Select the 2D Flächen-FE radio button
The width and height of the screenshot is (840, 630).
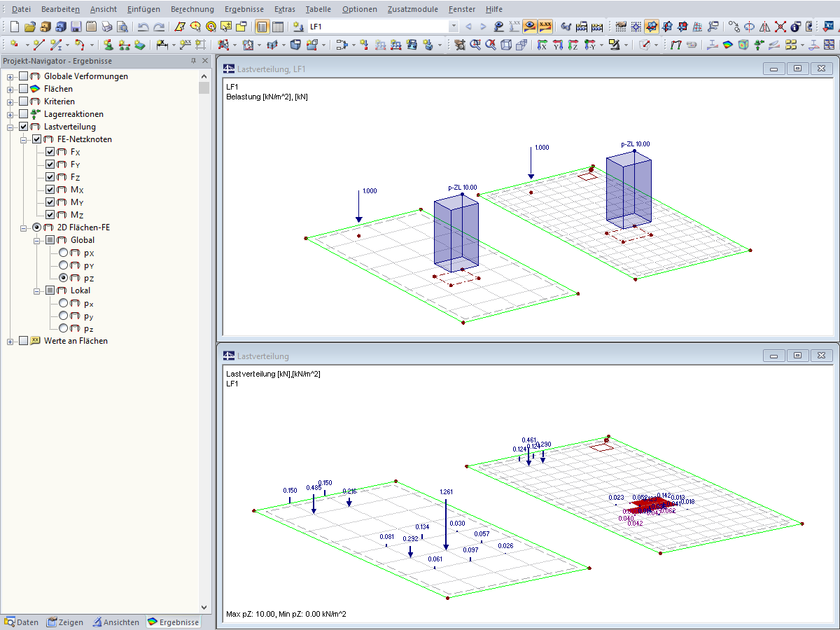point(37,227)
